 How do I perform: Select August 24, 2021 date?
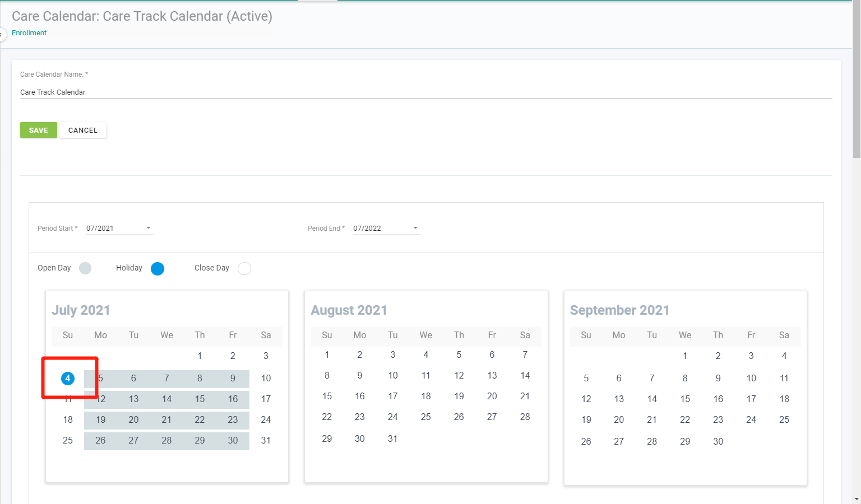[393, 417]
